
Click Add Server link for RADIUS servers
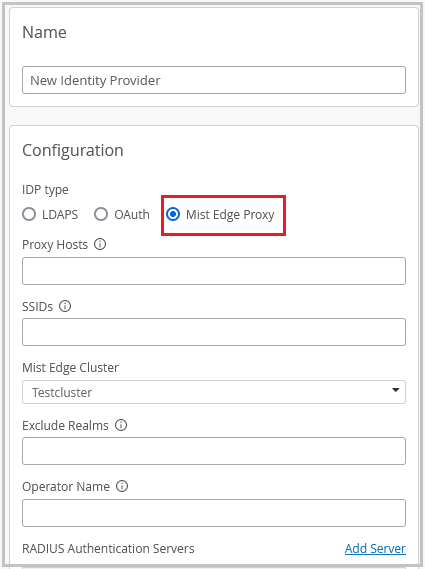[x=375, y=548]
